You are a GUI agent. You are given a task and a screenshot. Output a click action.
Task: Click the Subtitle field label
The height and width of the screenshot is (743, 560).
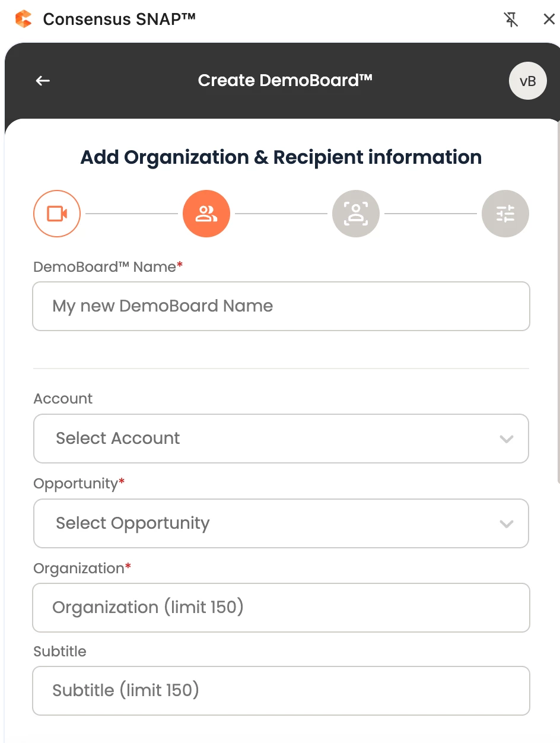pos(60,652)
